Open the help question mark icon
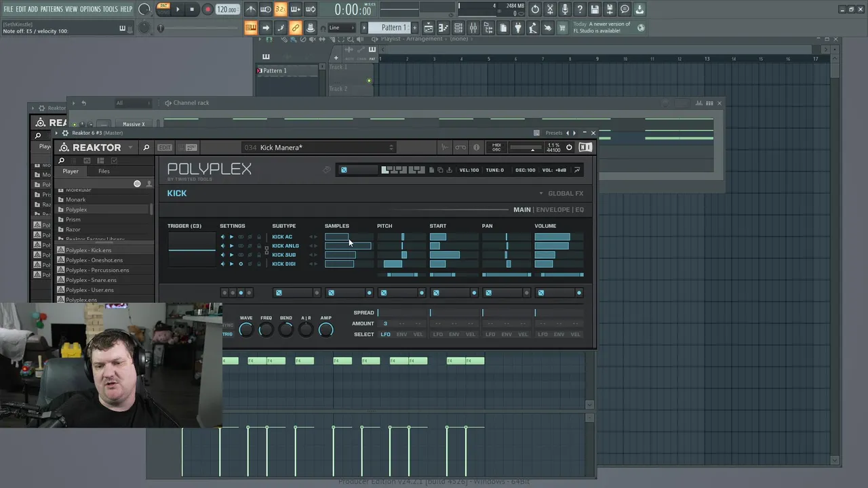Image resolution: width=868 pixels, height=488 pixels. [x=580, y=9]
